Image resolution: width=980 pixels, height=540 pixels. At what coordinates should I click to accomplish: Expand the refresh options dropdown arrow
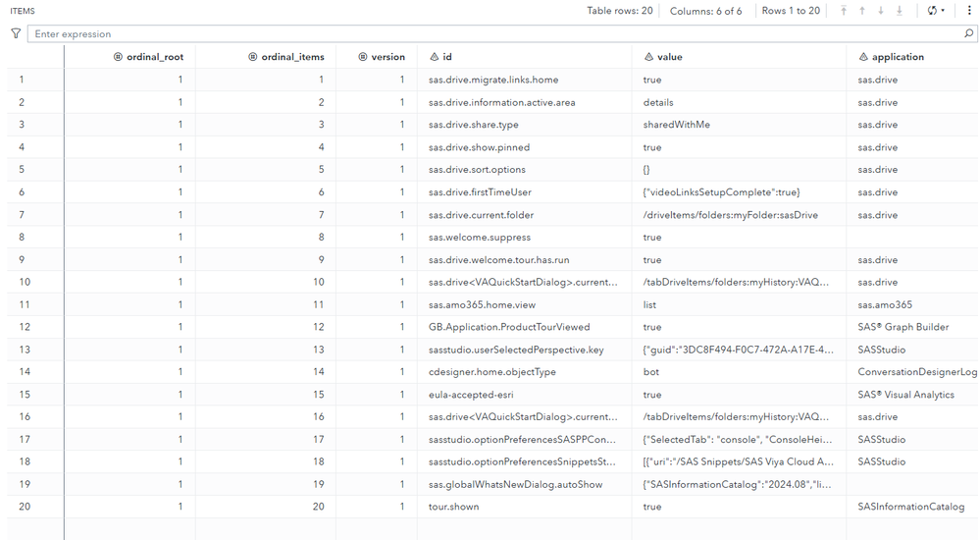click(x=944, y=11)
